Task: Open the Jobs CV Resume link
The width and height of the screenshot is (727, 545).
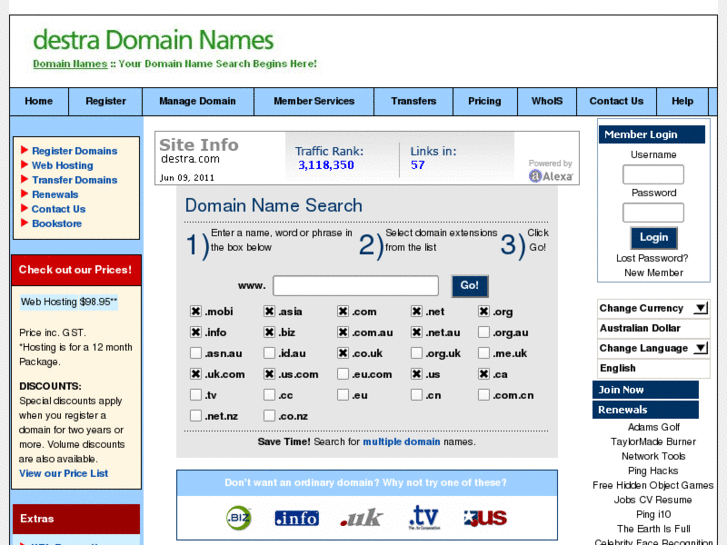Action: [653, 500]
